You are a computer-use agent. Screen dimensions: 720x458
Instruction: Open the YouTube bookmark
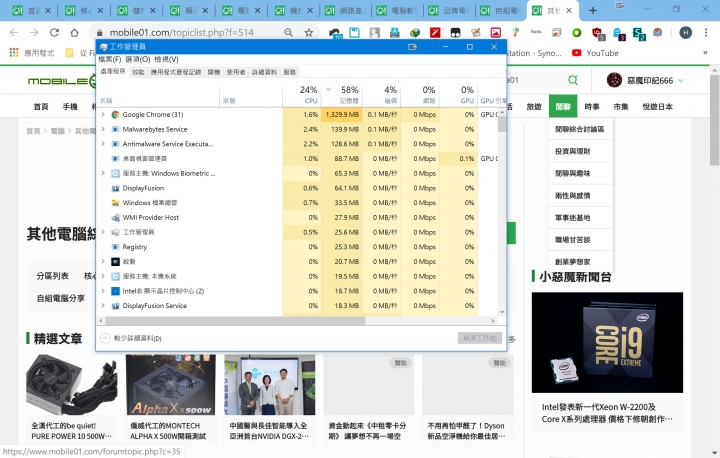[x=595, y=53]
